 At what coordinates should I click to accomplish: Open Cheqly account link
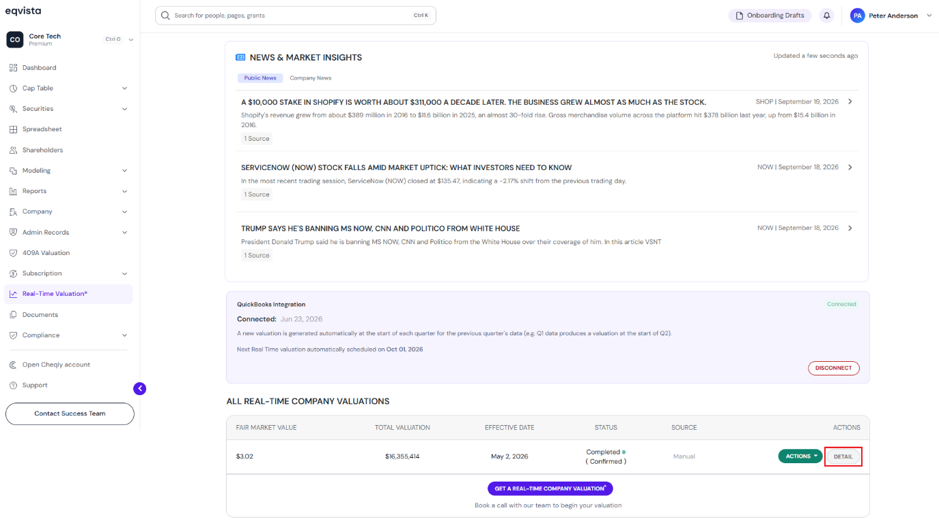tap(56, 365)
